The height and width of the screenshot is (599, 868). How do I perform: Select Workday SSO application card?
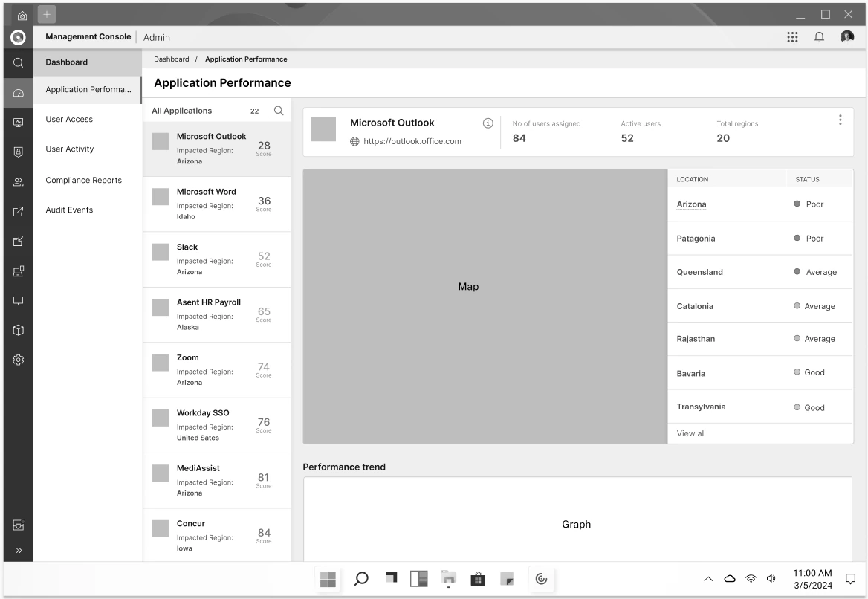pos(216,425)
